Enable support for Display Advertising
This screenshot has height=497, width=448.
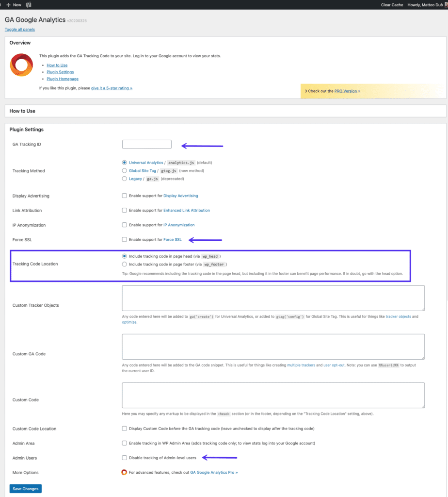tap(125, 196)
